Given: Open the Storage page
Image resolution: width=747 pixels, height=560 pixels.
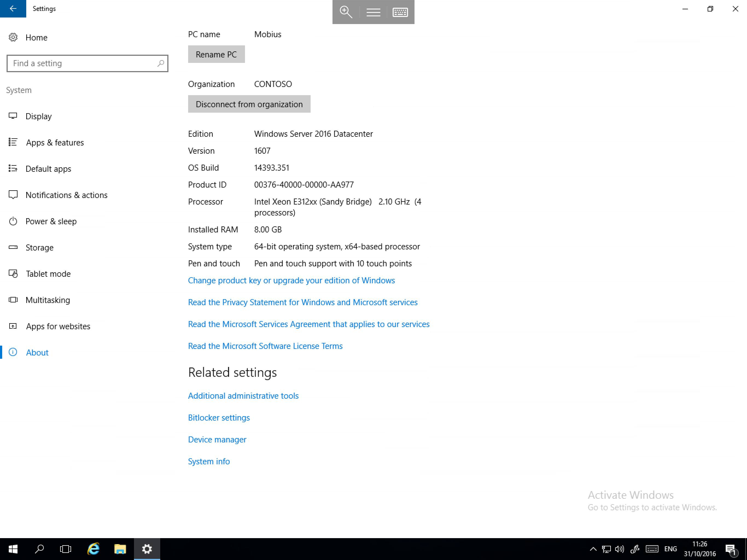Looking at the screenshot, I should 40,247.
